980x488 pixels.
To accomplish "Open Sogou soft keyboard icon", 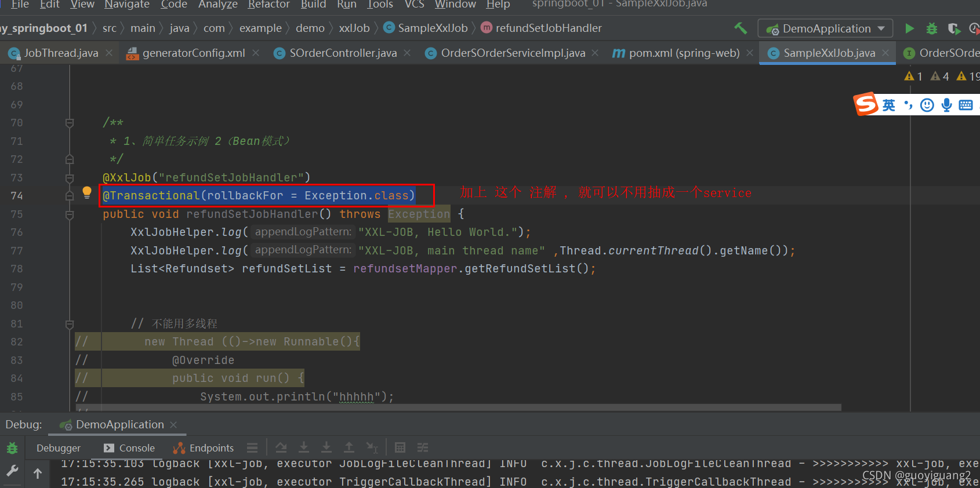I will click(966, 105).
